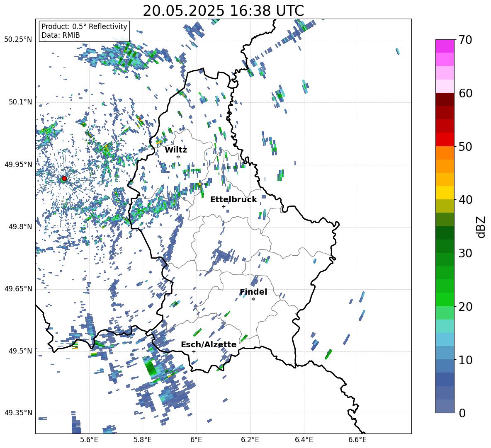Click the Ettelbruck city label
491x448 pixels.
coord(233,200)
